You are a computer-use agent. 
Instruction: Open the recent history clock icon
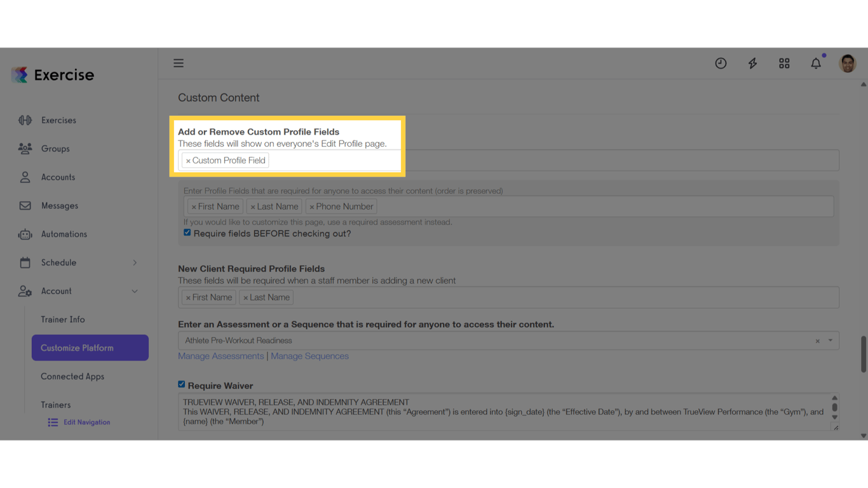click(721, 63)
